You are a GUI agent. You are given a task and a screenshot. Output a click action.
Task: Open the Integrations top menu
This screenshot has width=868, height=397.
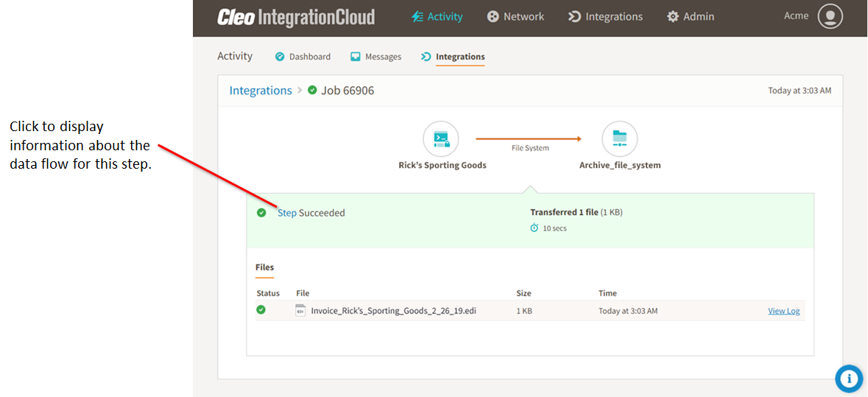tap(605, 16)
